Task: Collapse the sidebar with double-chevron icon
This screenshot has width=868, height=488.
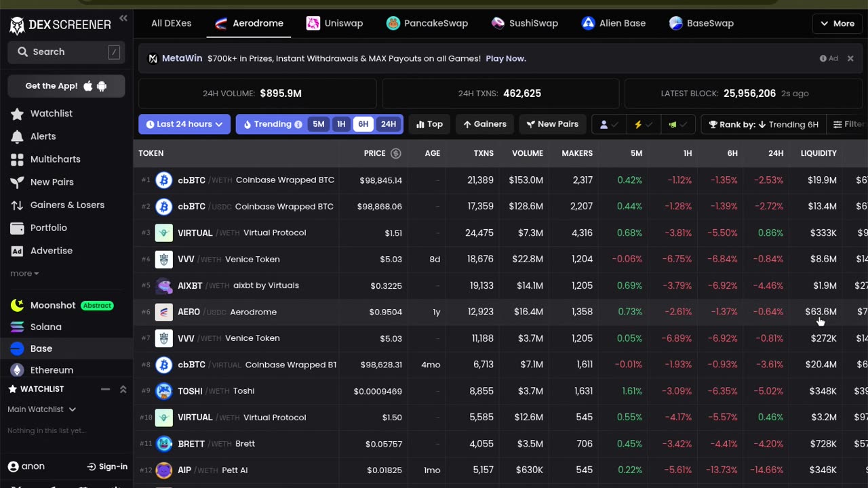Action: coord(123,18)
